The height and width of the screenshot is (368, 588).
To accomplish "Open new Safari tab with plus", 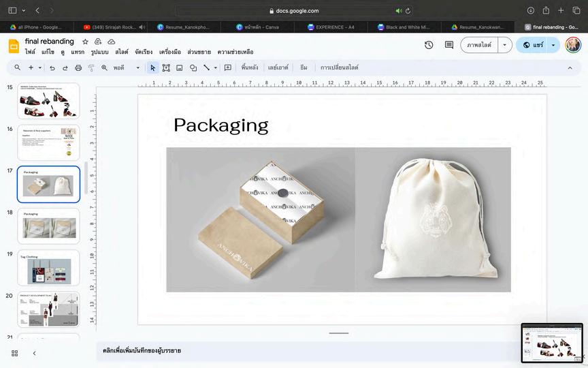I will (561, 10).
